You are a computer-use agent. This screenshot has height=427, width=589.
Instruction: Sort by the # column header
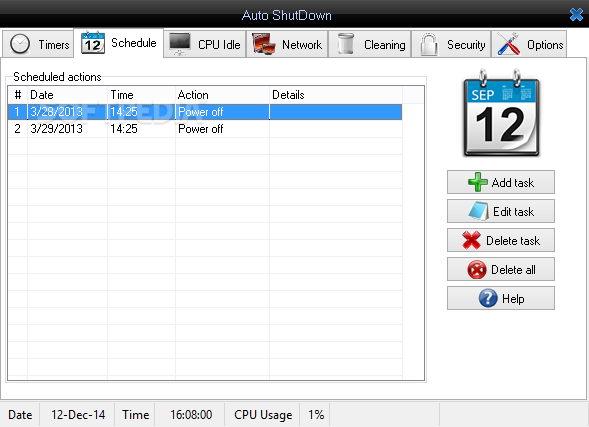pyautogui.click(x=18, y=95)
